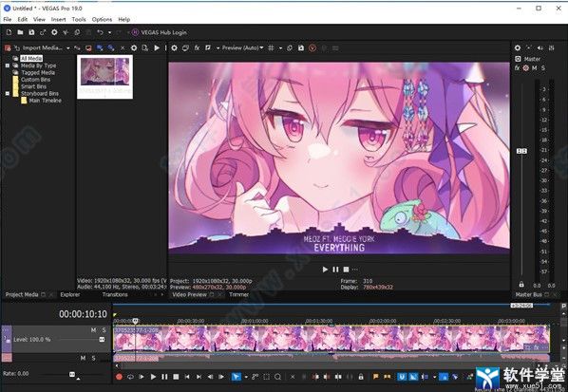Open the View menu
The width and height of the screenshot is (568, 392).
(39, 20)
